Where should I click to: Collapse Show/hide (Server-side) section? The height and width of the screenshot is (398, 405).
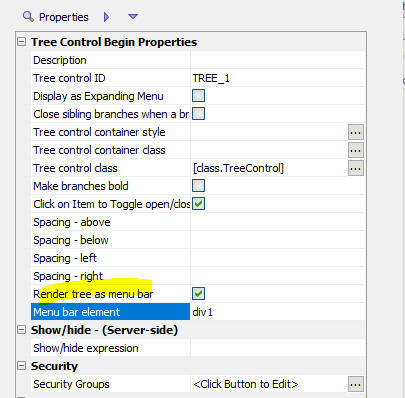tap(22, 330)
